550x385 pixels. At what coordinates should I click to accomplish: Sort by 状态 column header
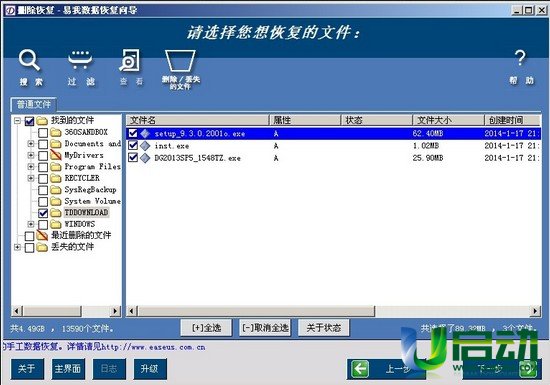coord(377,120)
